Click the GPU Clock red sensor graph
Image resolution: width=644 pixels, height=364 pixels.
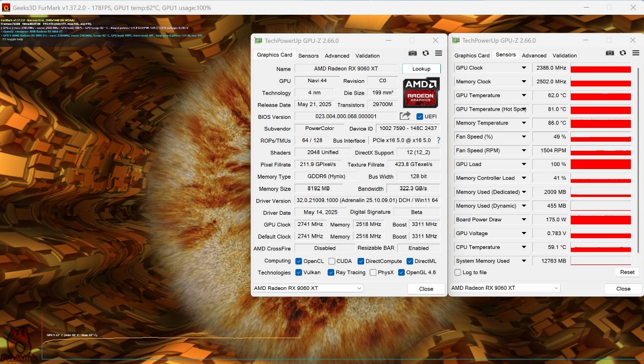[x=601, y=68]
